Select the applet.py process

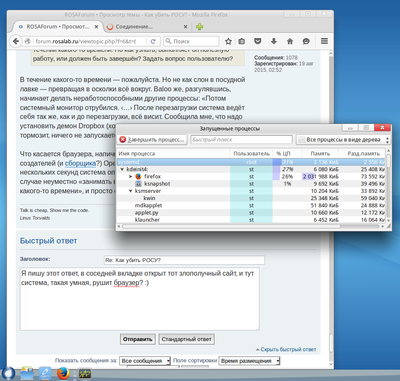click(251, 213)
